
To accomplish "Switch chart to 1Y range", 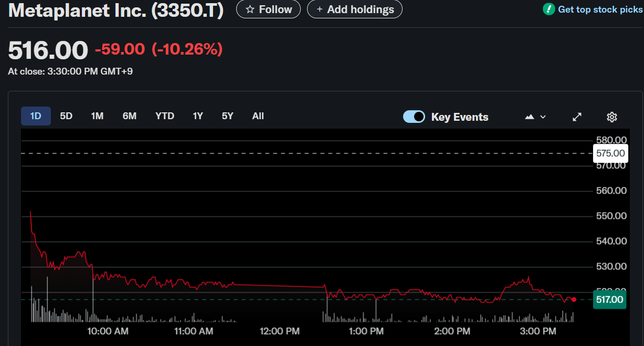I will 198,116.
